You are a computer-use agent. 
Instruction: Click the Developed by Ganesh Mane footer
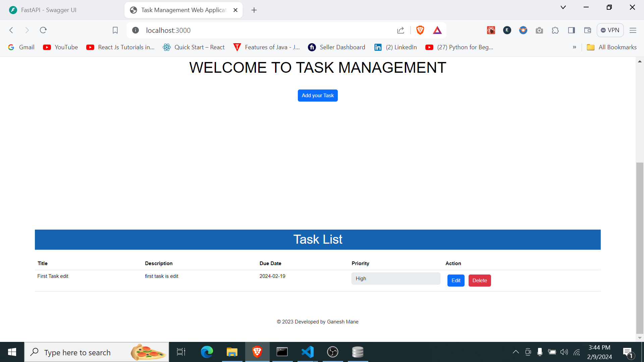(318, 322)
